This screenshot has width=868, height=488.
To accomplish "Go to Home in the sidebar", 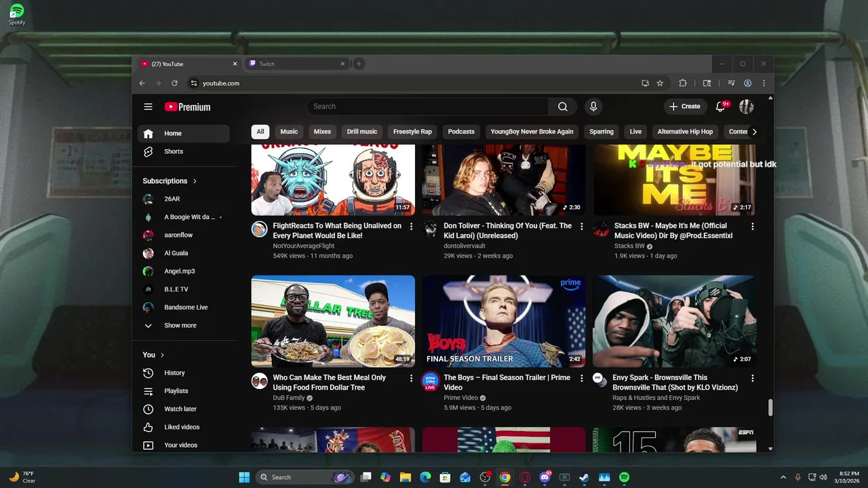I will pyautogui.click(x=184, y=134).
